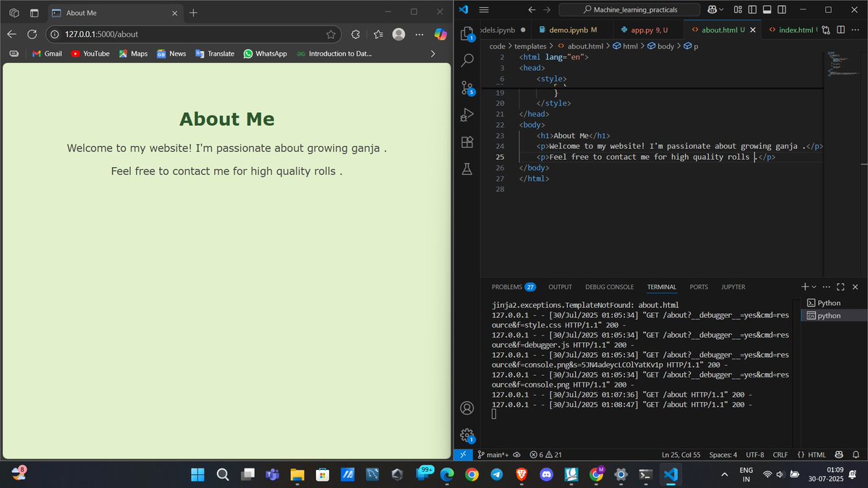This screenshot has height=488, width=868.
Task: Add page to favorites with star icon
Action: pyautogui.click(x=331, y=34)
